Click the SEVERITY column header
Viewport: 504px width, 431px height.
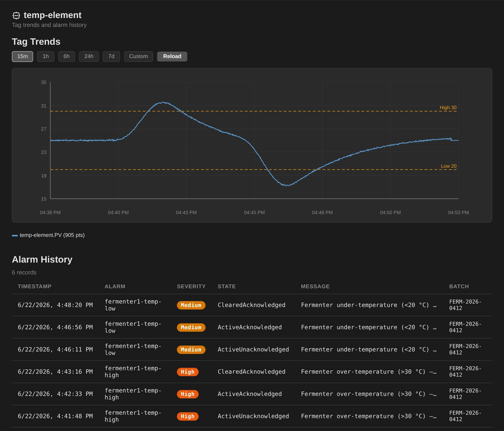(191, 287)
